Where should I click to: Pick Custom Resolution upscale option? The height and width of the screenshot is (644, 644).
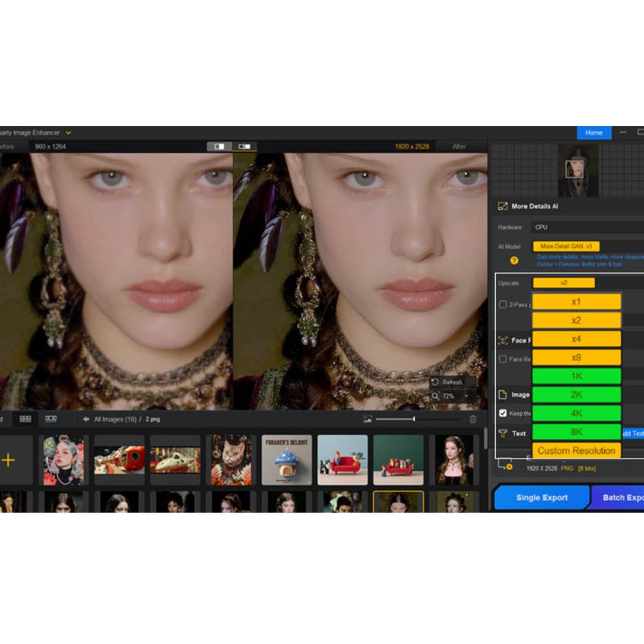[x=576, y=450]
